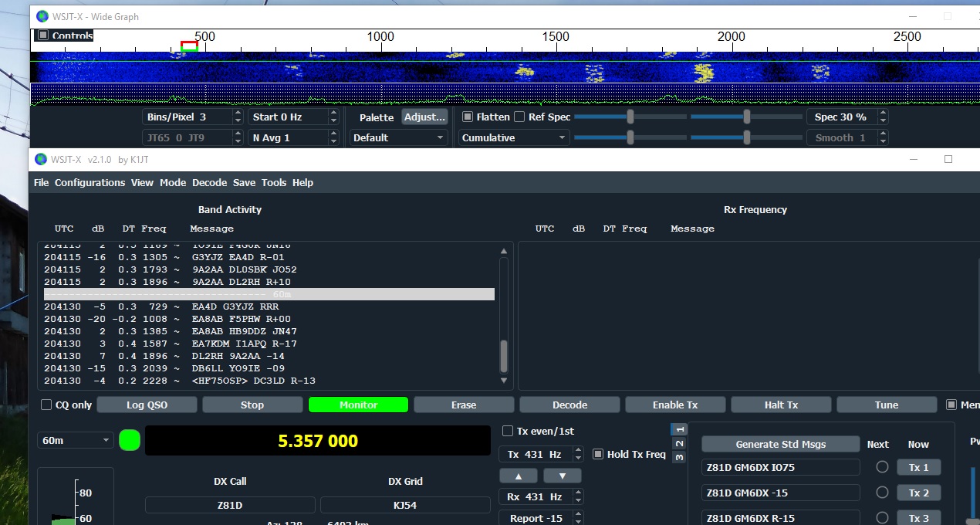Click the Band Activity vertical scrollbar

click(505, 316)
